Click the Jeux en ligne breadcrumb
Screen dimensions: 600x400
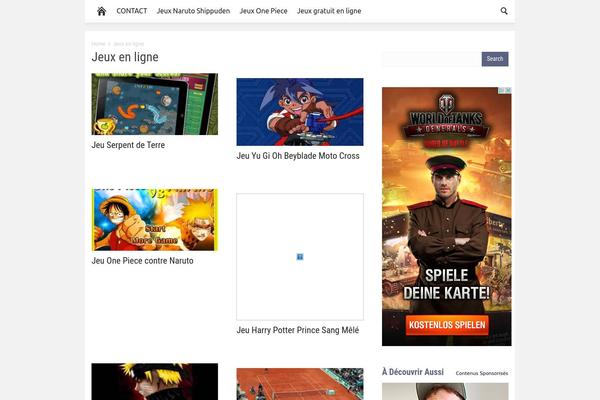pyautogui.click(x=129, y=44)
